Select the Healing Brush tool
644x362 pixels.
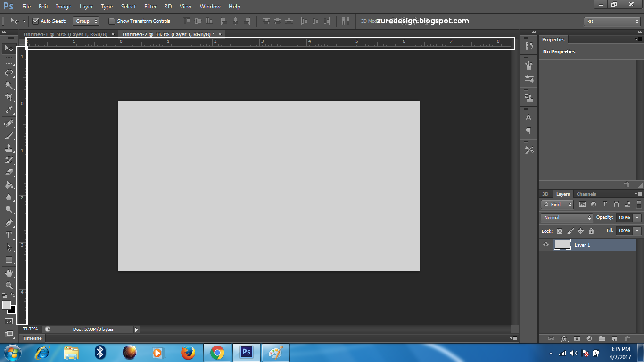point(8,123)
